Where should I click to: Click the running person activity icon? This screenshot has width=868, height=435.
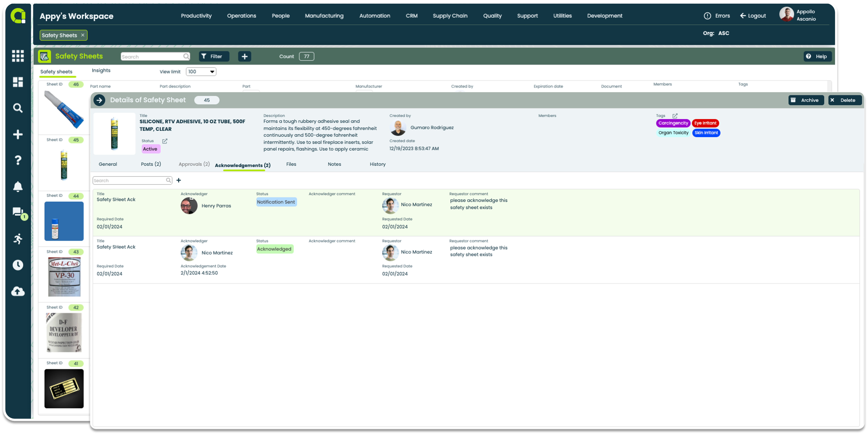18,239
